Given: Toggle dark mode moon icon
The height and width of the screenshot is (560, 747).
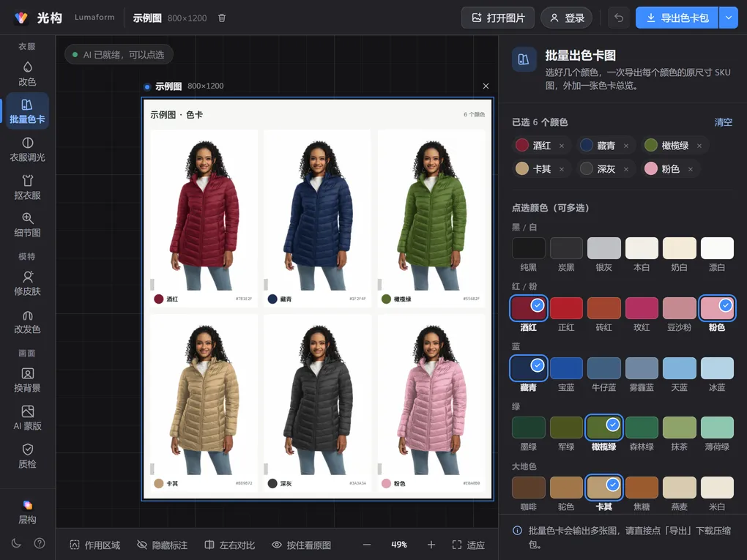Looking at the screenshot, I should [16, 543].
